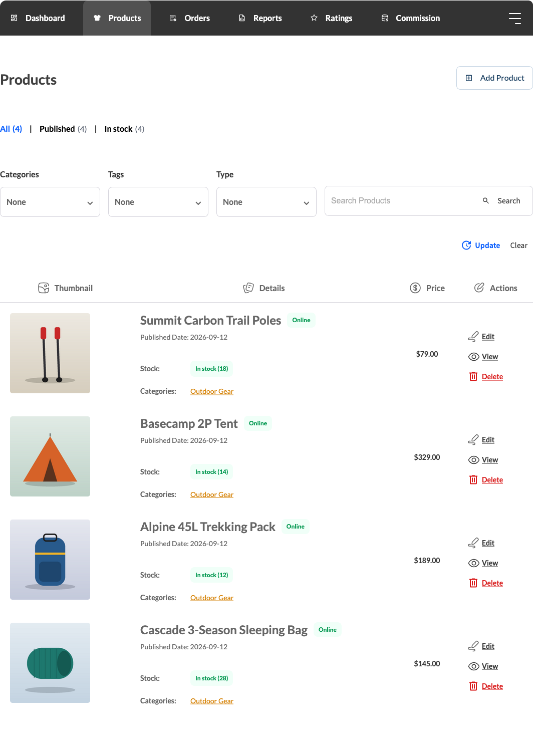The height and width of the screenshot is (756, 533).
Task: Click the Update filter link
Action: coord(481,245)
